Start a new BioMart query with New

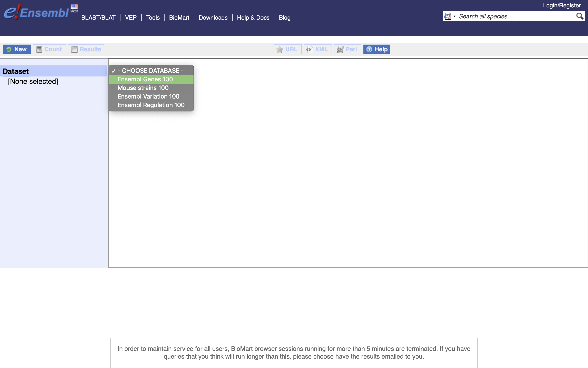17,49
